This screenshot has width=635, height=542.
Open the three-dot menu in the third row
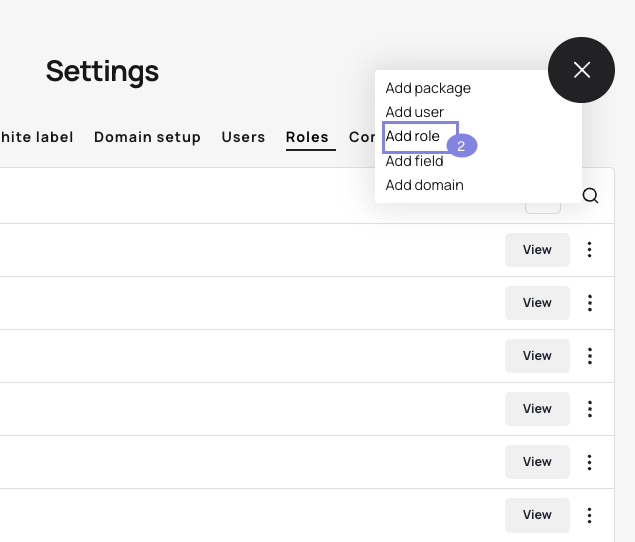[x=590, y=356]
